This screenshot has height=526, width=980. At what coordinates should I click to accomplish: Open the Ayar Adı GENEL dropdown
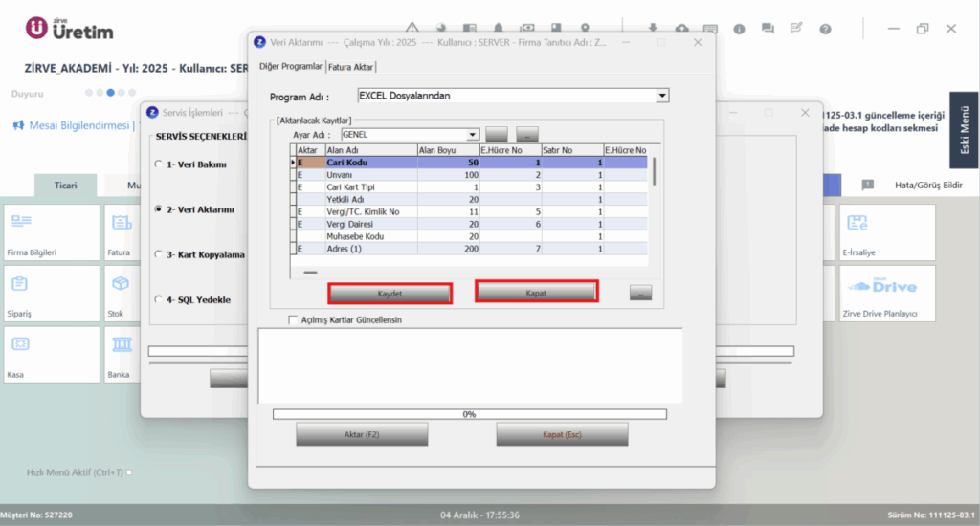473,135
